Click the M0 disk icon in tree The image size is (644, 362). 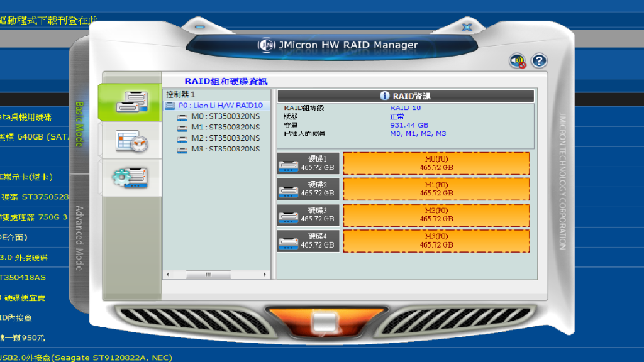pyautogui.click(x=182, y=118)
